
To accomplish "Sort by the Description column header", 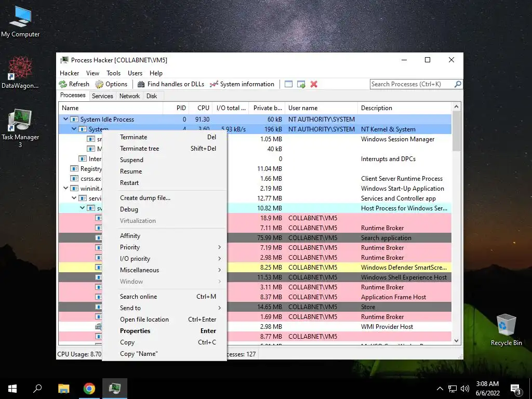I will [x=404, y=108].
